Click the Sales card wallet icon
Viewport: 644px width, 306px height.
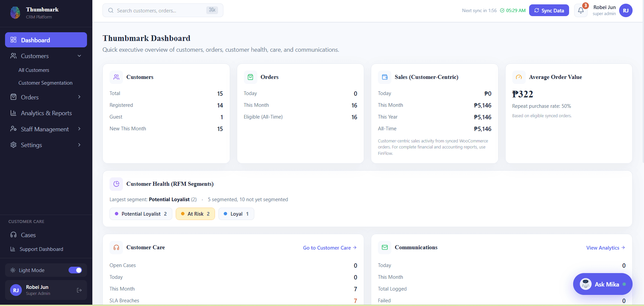pos(385,77)
